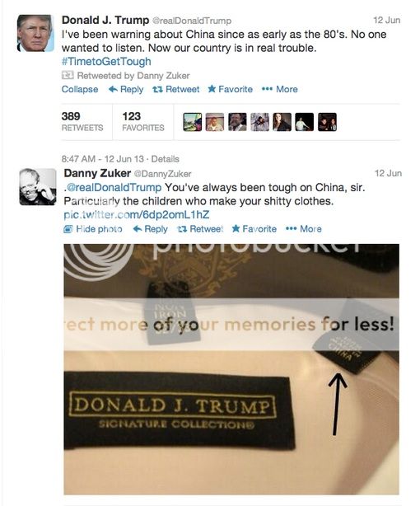Click Donald J. Trump profile avatar
This screenshot has height=506, width=420.
35,33
